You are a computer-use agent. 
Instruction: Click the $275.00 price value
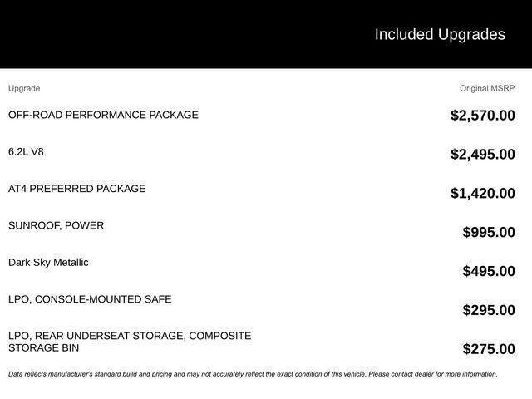click(x=488, y=349)
